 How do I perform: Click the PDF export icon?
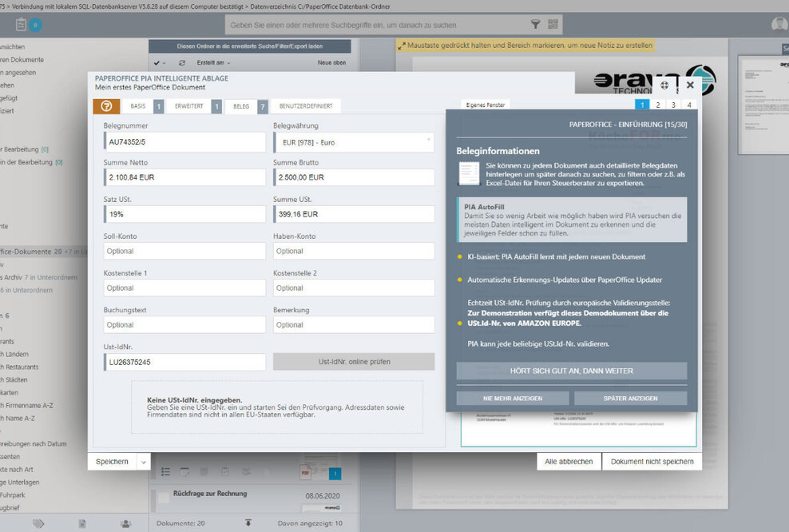coord(303,471)
